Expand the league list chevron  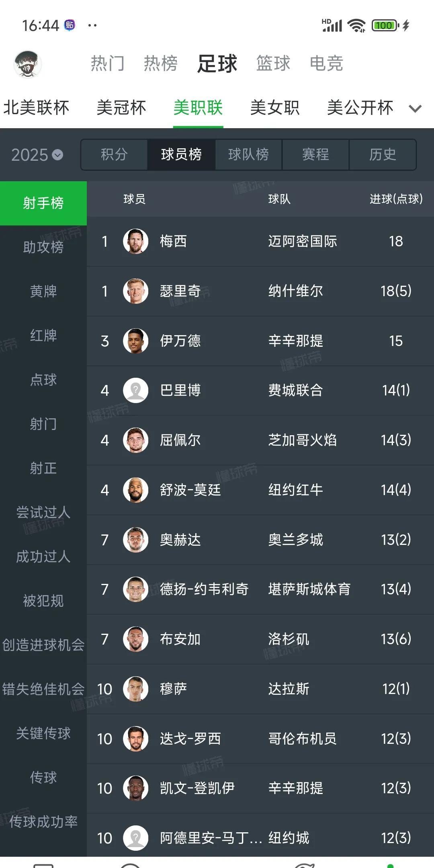(415, 108)
